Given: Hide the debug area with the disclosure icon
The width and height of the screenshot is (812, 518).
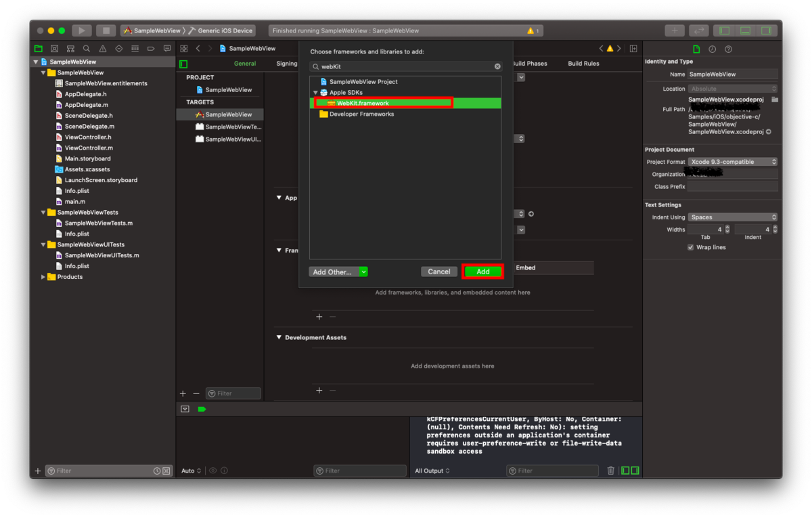Looking at the screenshot, I should 185,409.
